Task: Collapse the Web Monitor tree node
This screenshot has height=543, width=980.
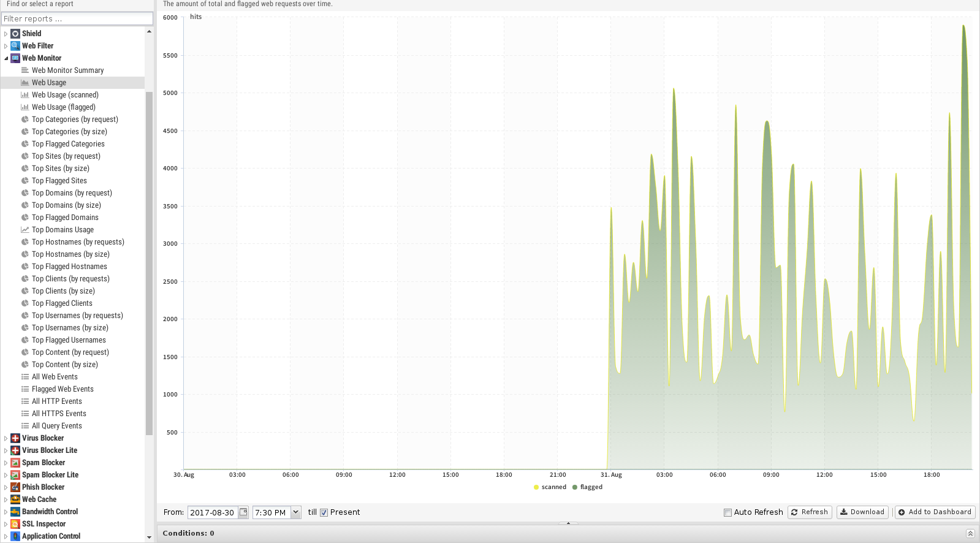Action: click(x=6, y=58)
